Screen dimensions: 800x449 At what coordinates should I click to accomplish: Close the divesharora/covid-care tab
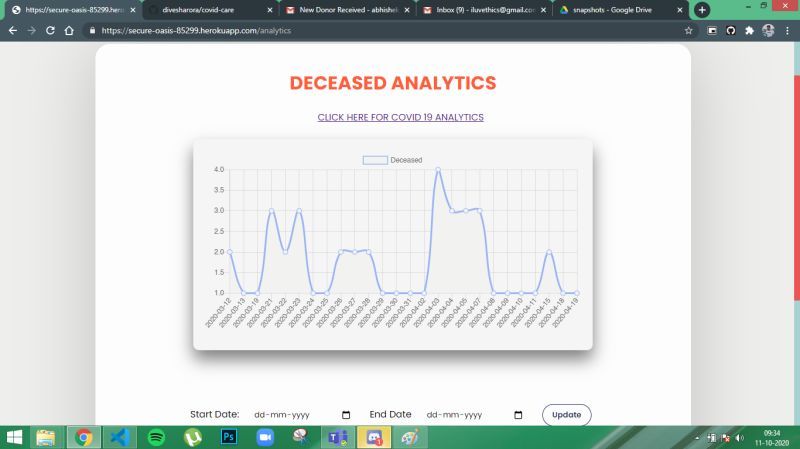[x=270, y=10]
